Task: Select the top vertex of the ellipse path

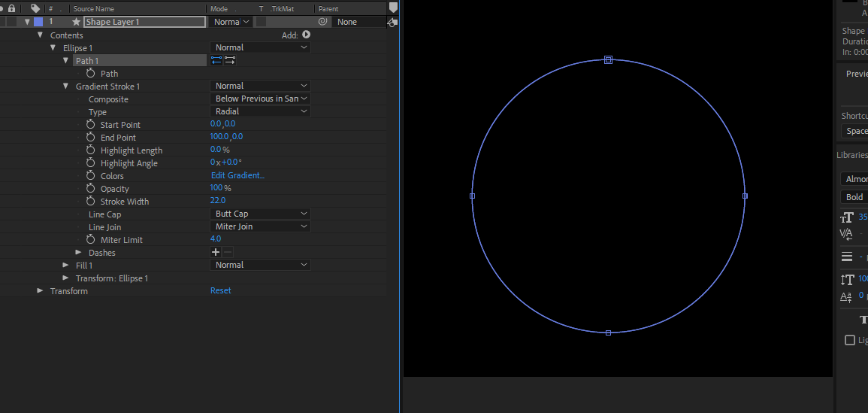Action: [x=609, y=60]
